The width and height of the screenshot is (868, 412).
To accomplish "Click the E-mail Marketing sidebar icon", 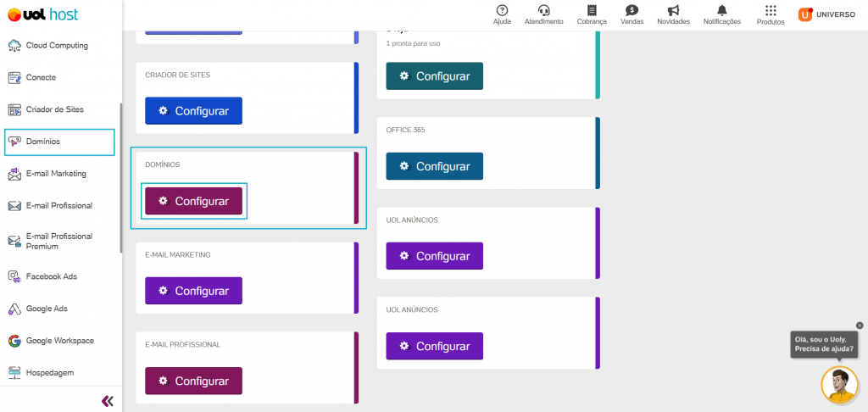I will (14, 174).
